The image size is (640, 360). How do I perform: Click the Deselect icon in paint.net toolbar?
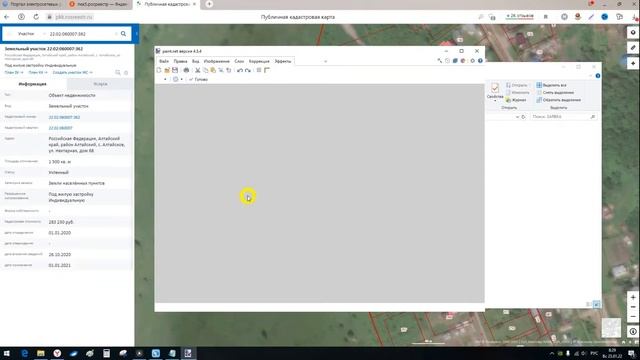click(x=229, y=70)
